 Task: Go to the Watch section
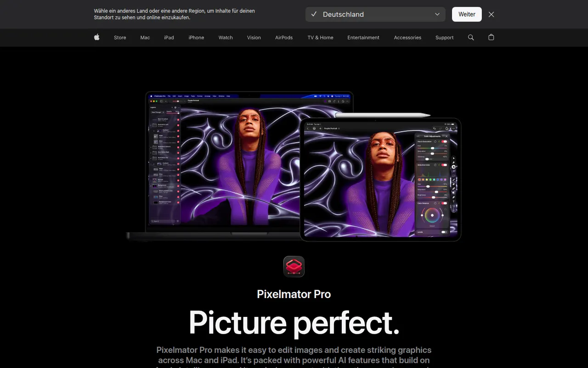(226, 38)
